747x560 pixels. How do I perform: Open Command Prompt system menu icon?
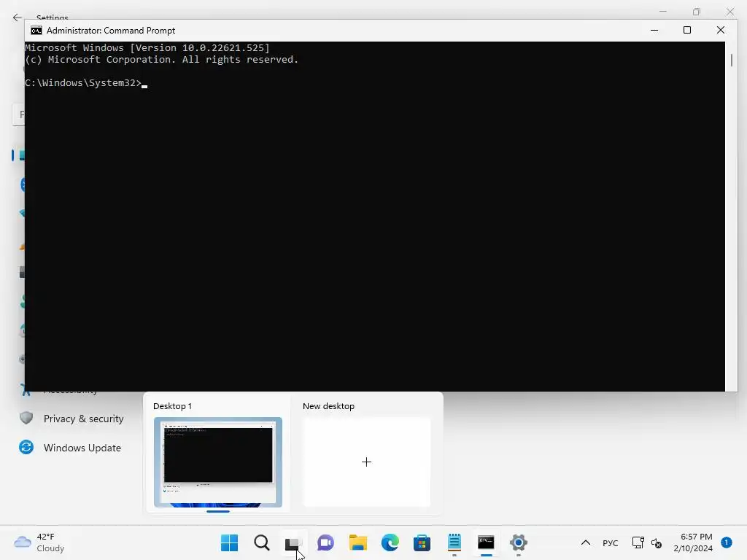pyautogui.click(x=36, y=31)
